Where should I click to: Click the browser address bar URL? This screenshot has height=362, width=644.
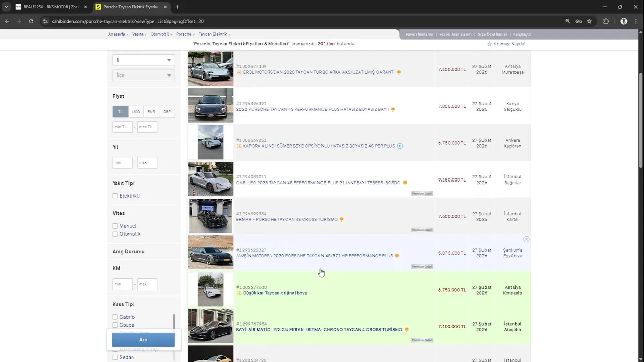click(128, 21)
